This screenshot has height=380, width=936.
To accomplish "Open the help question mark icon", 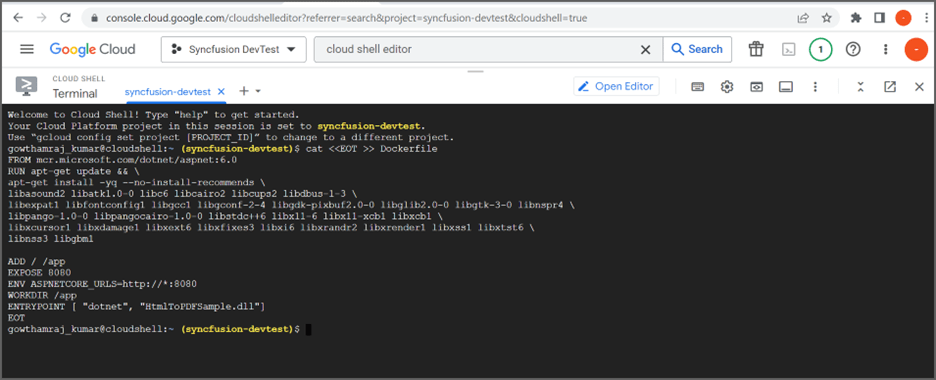I will [x=854, y=50].
